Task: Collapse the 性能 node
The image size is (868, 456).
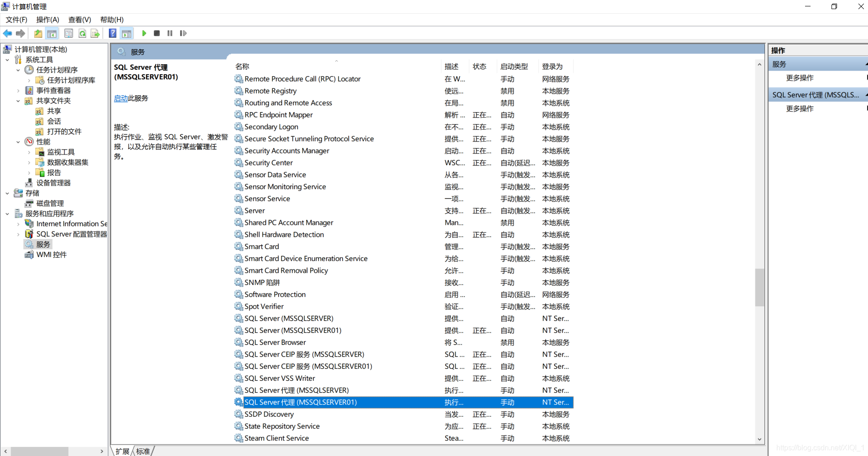Action: pyautogui.click(x=18, y=142)
